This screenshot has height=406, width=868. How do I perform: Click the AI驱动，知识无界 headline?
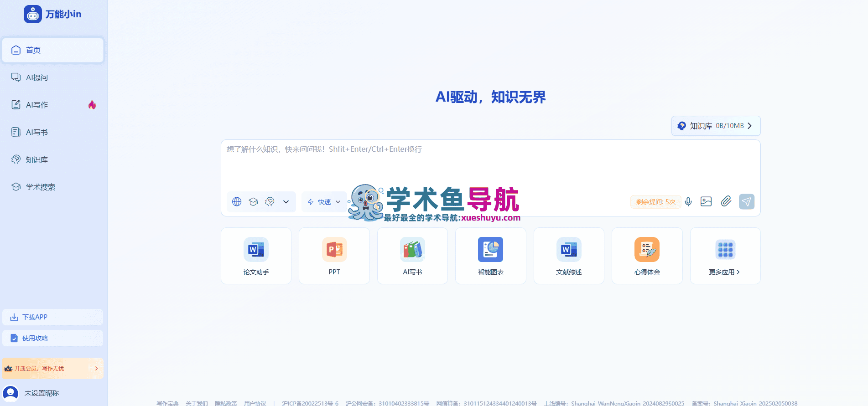click(491, 97)
